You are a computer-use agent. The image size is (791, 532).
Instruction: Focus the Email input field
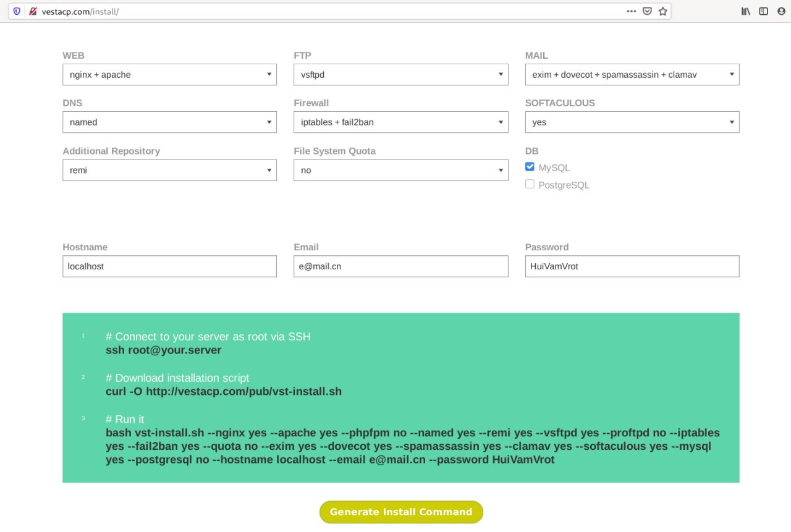401,266
